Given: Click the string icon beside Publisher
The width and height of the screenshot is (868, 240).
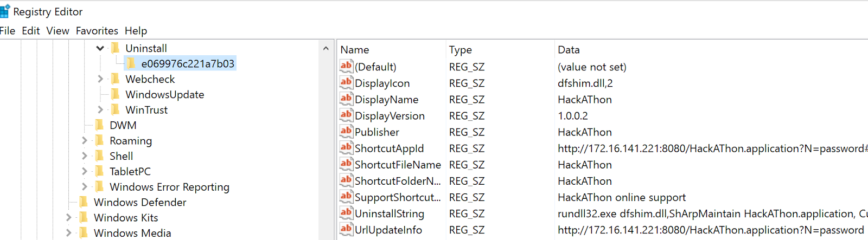Looking at the screenshot, I should 346,132.
